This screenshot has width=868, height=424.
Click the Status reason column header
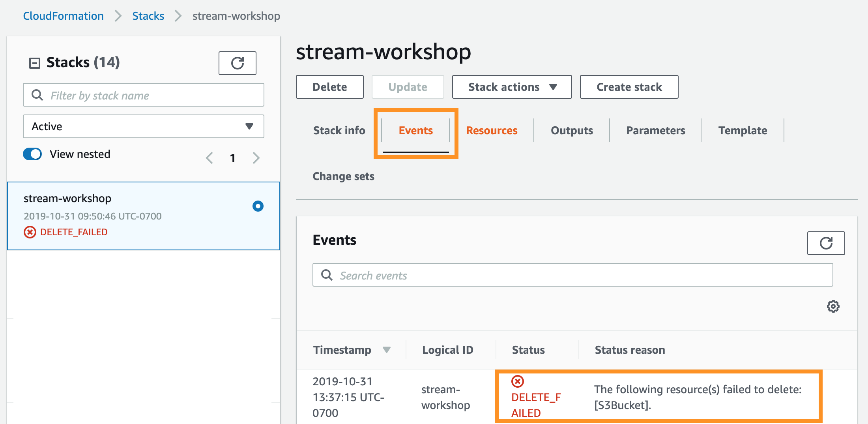pyautogui.click(x=630, y=350)
